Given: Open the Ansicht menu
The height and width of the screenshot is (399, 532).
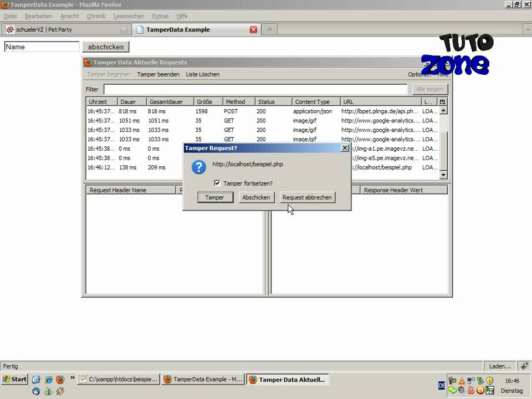Looking at the screenshot, I should (70, 16).
